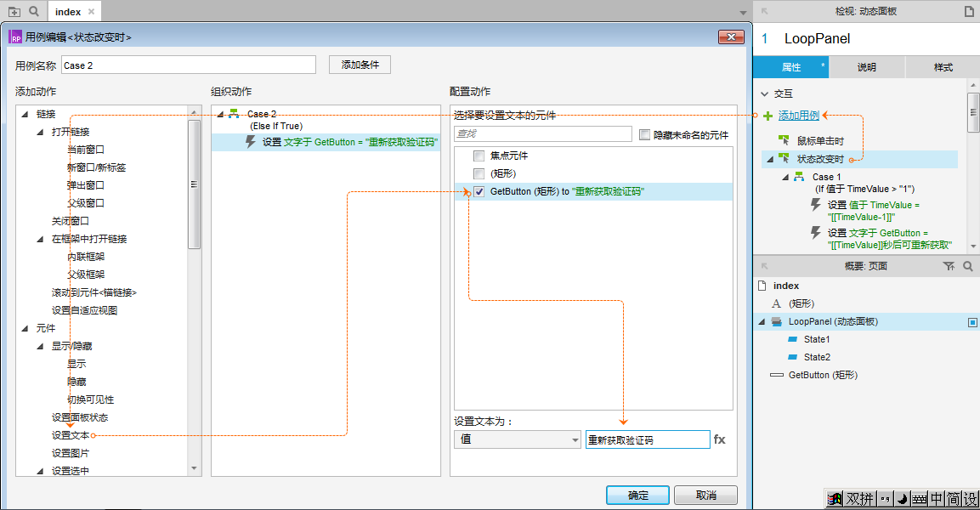Close the index tab with its x
This screenshot has height=510, width=980.
(x=91, y=12)
